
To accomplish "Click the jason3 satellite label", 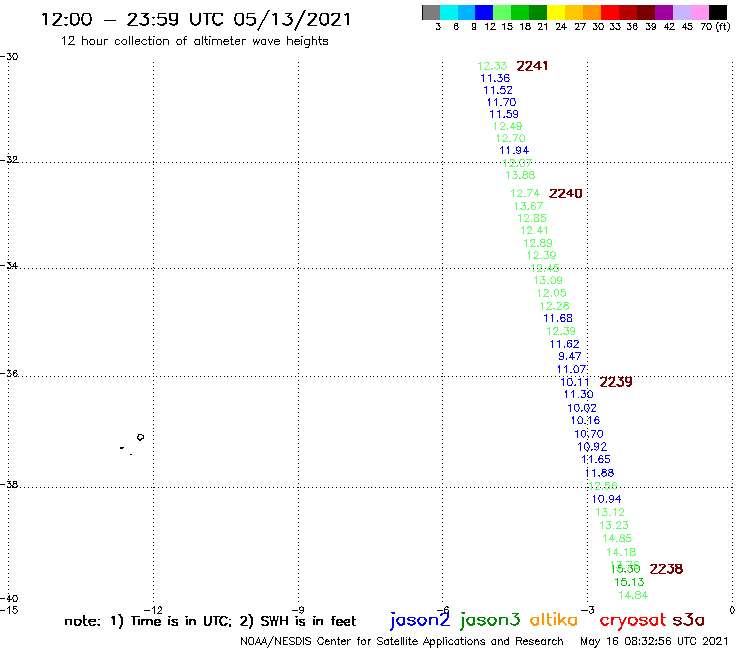I will coord(490,620).
